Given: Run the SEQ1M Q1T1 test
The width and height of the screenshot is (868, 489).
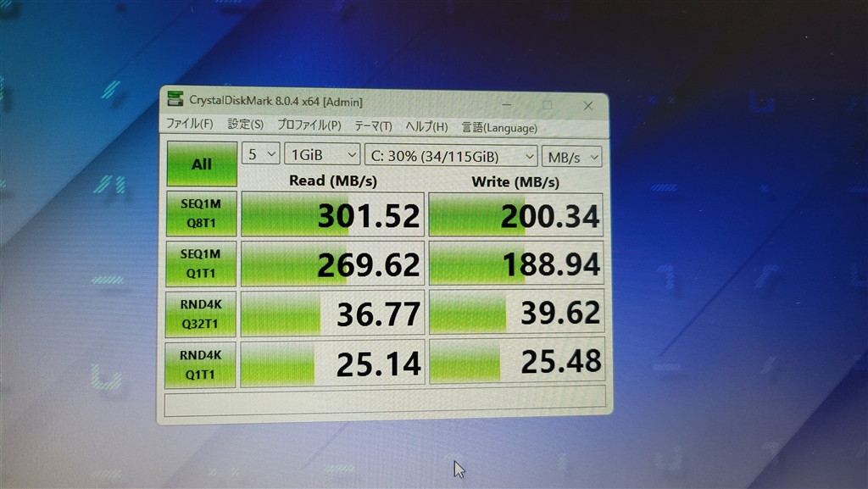Looking at the screenshot, I should pyautogui.click(x=201, y=263).
